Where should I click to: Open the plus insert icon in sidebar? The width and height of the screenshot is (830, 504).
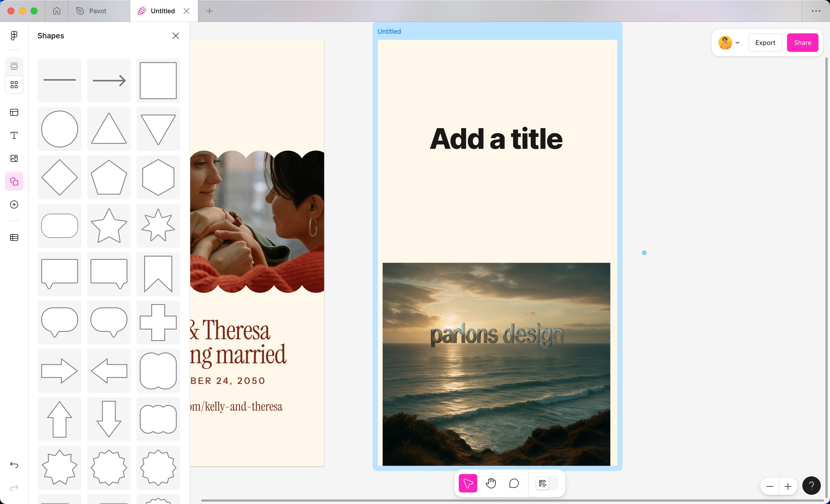(x=14, y=205)
